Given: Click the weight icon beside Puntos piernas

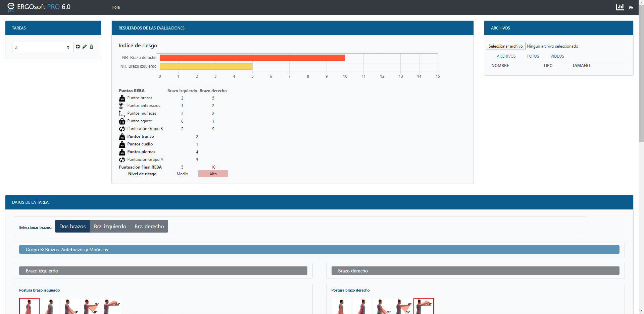Looking at the screenshot, I should pos(122,152).
